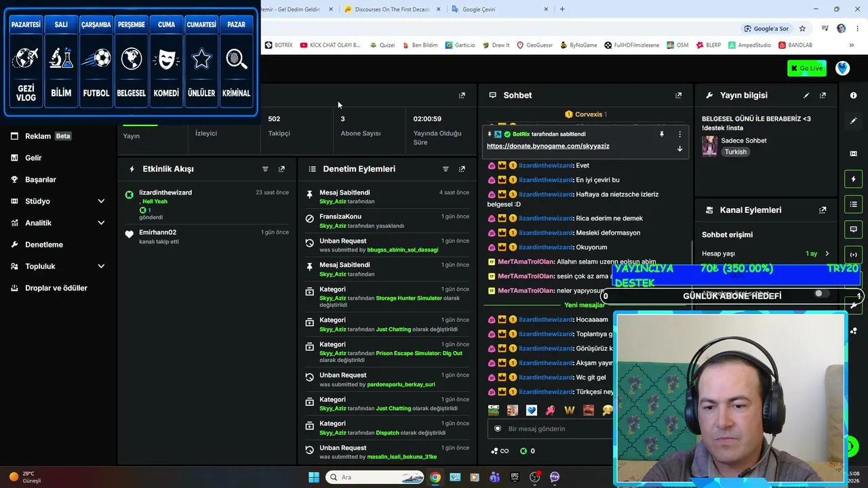Image resolution: width=868 pixels, height=488 pixels.
Task: Open the Reklam Beta sidebar item
Action: pos(56,136)
